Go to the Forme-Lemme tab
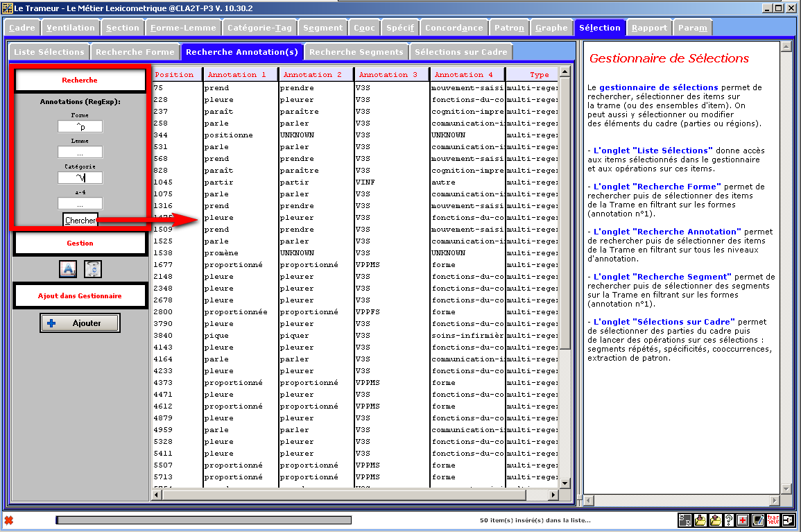The height and width of the screenshot is (532, 801). 183,28
